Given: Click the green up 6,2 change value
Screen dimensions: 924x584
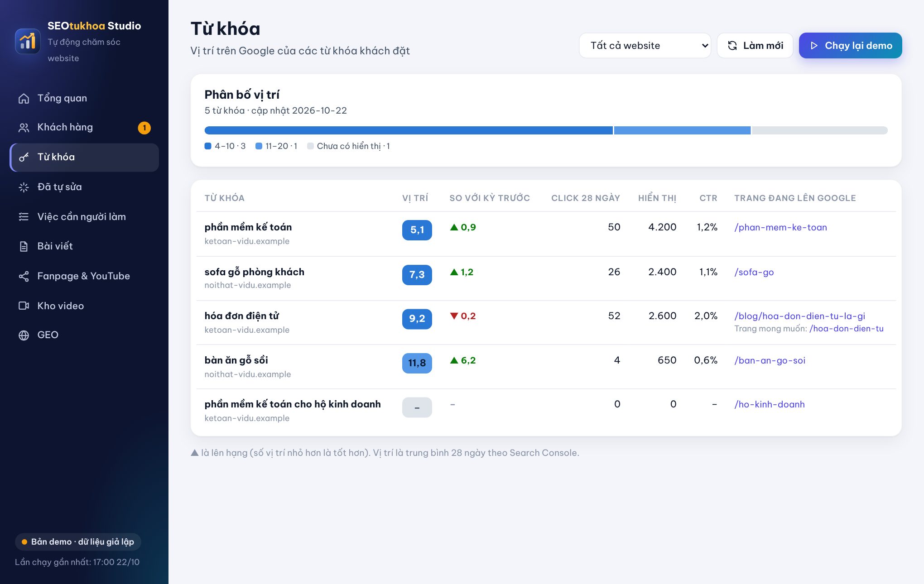Looking at the screenshot, I should coord(463,360).
